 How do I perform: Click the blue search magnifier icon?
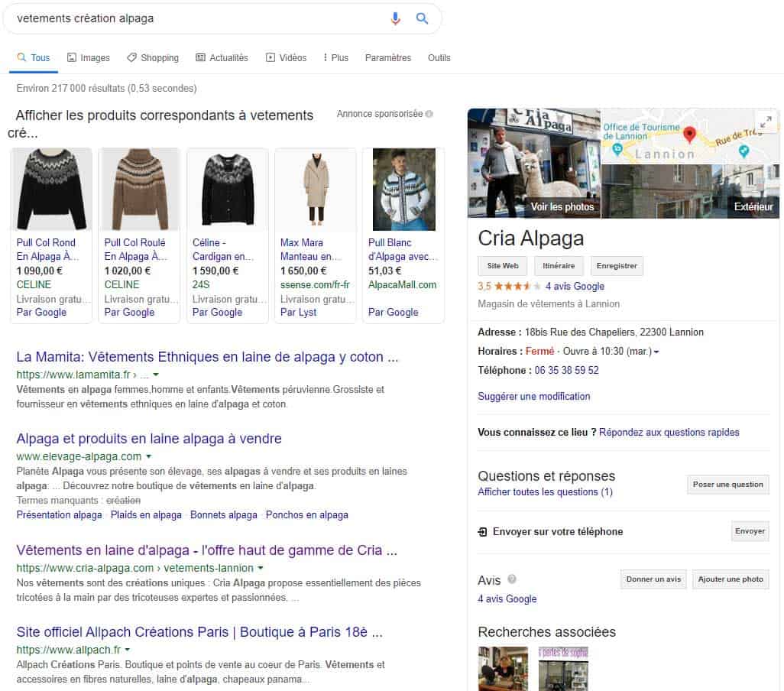tap(422, 18)
